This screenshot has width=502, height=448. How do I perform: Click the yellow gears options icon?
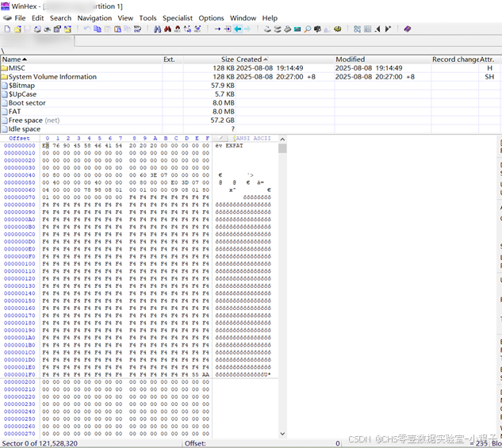337,29
